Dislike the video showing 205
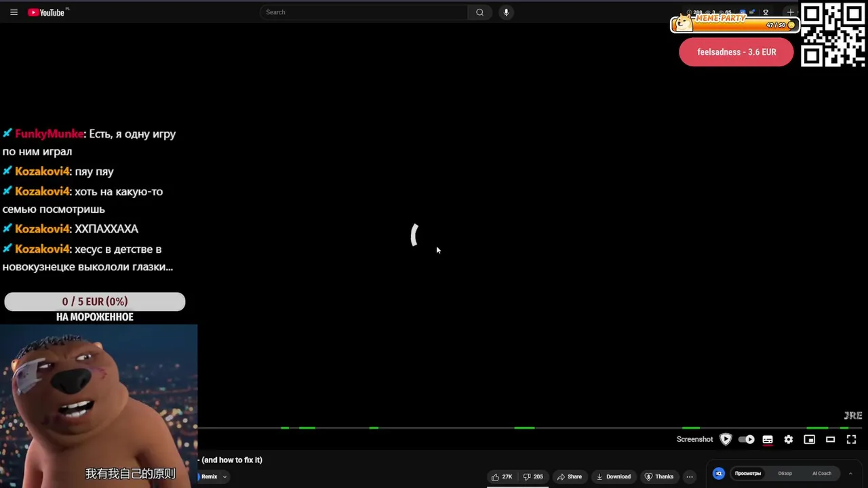Viewport: 868px width, 488px height. (x=533, y=476)
